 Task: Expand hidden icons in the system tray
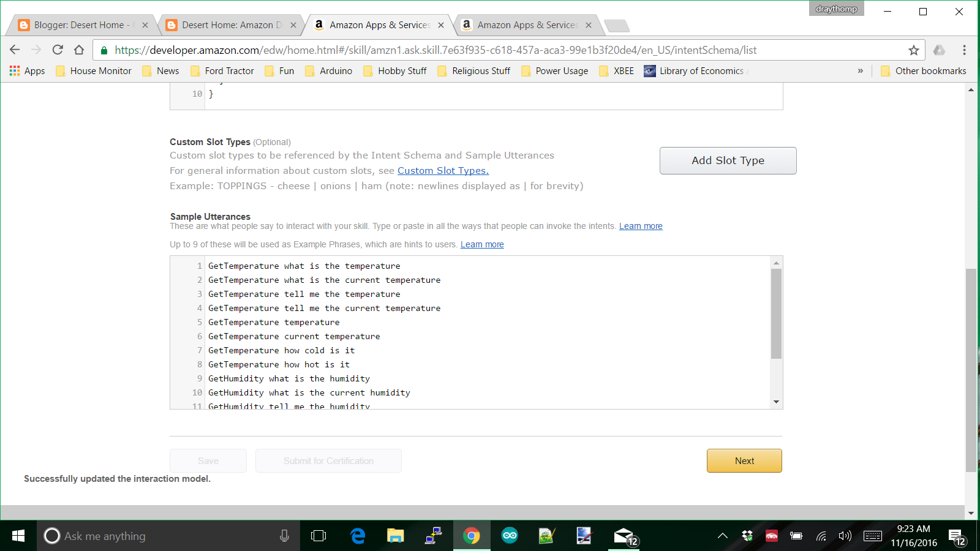[x=723, y=535]
